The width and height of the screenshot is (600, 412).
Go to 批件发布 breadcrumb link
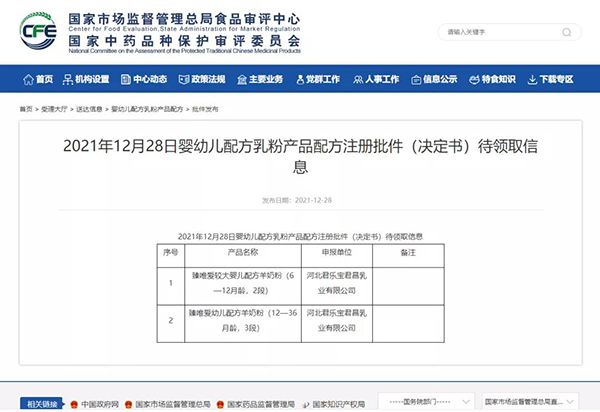pos(205,109)
